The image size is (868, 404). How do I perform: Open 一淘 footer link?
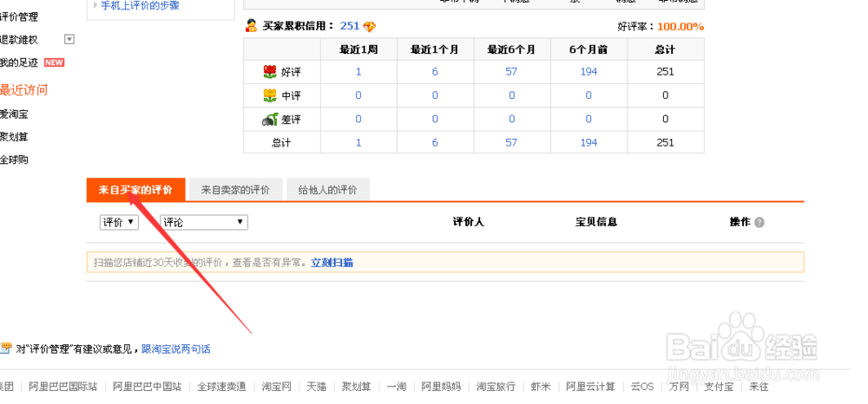[397, 387]
